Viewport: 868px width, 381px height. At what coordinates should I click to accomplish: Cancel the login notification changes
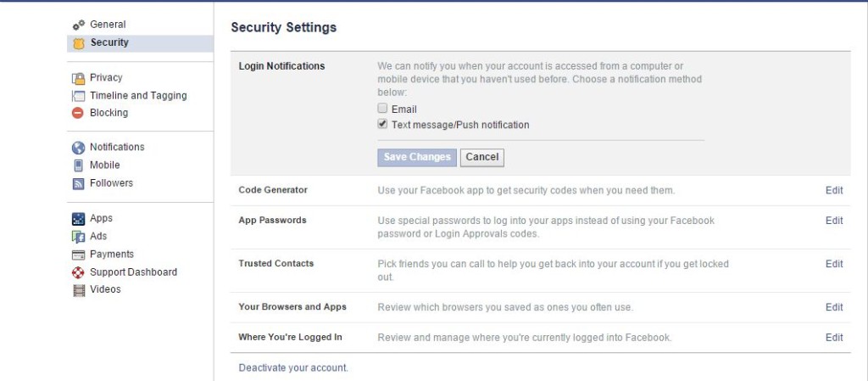[x=482, y=157]
